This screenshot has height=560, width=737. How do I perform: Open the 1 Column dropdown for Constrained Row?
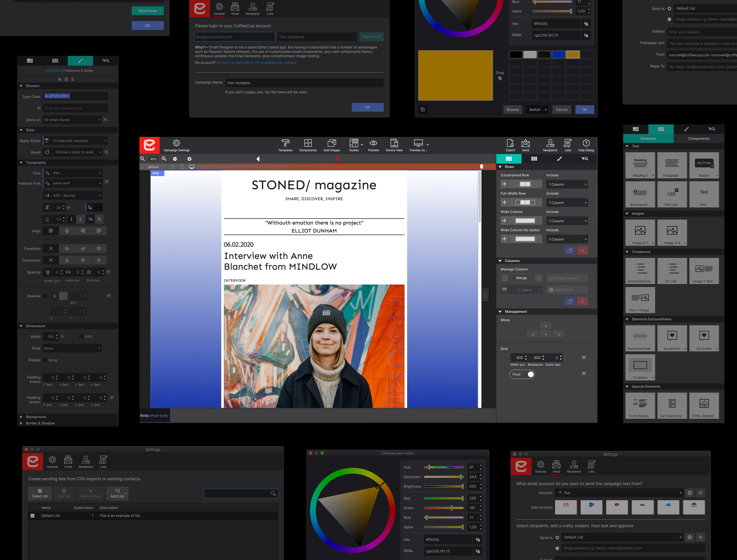coord(567,184)
